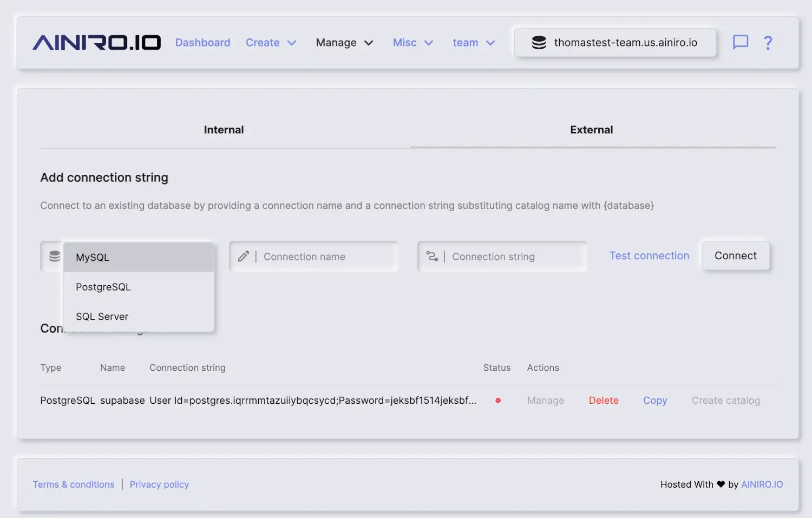Open the thomastest-team.us.ainiro.io backend selector
Image resolution: width=812 pixels, height=518 pixels.
[x=615, y=43]
